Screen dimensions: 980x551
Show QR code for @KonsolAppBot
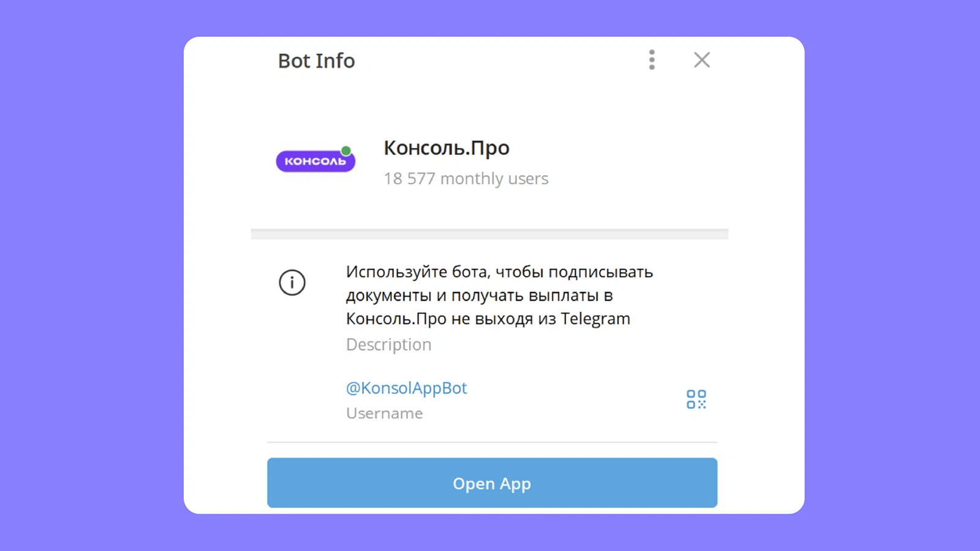(x=696, y=399)
